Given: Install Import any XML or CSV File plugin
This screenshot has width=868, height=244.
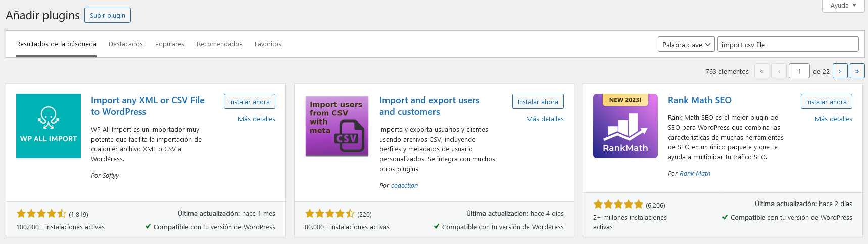Looking at the screenshot, I should [249, 102].
